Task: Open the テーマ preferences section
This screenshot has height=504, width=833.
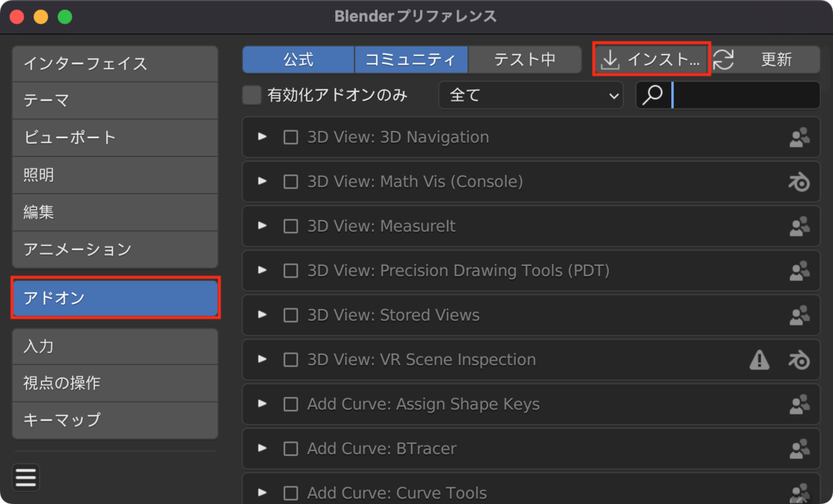Action: (115, 100)
